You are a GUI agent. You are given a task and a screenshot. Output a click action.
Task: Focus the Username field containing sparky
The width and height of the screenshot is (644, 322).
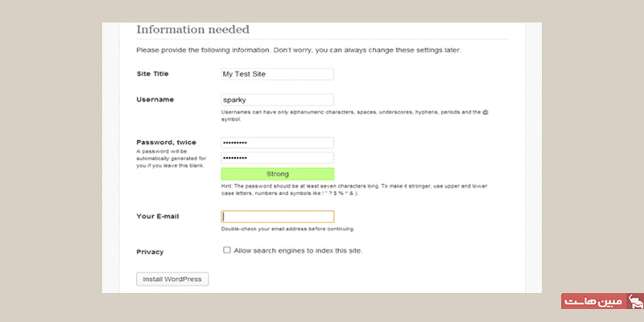point(277,100)
